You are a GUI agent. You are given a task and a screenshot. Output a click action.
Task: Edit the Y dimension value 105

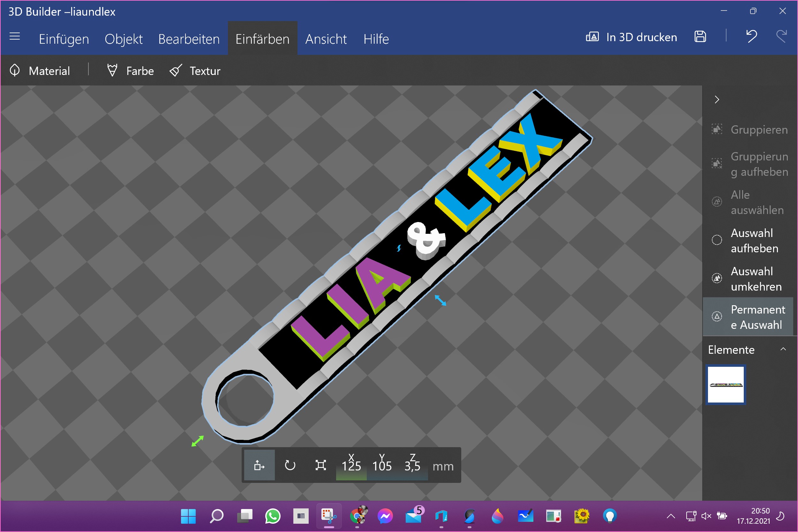point(382,466)
